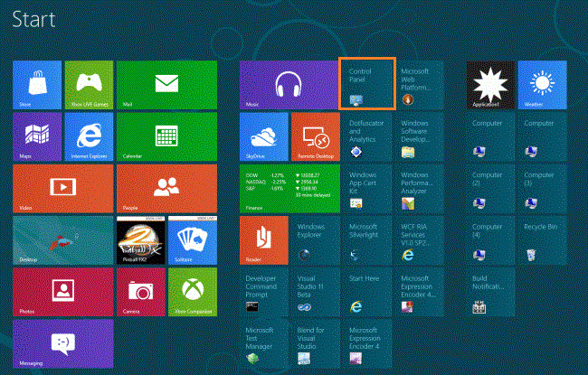Image resolution: width=588 pixels, height=375 pixels.
Task: Open the Store tile
Action: point(37,85)
